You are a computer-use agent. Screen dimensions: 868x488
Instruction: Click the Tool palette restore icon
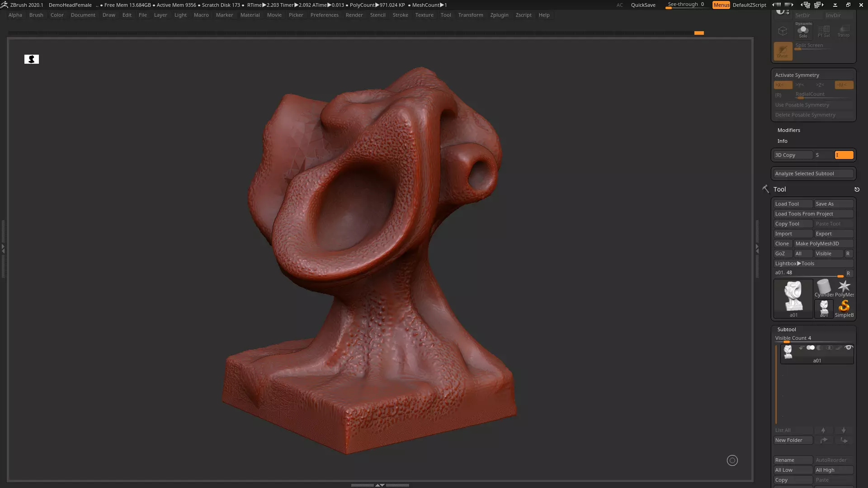(x=857, y=189)
